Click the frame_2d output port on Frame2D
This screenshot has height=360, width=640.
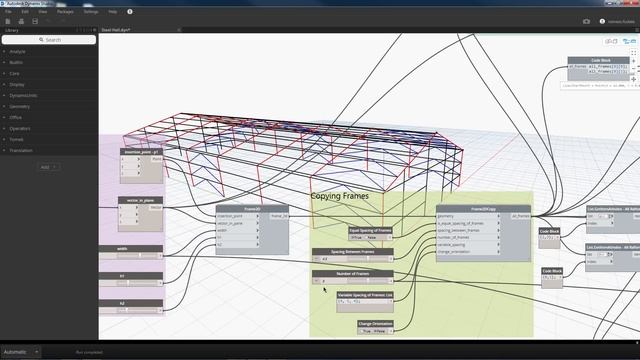(x=279, y=216)
